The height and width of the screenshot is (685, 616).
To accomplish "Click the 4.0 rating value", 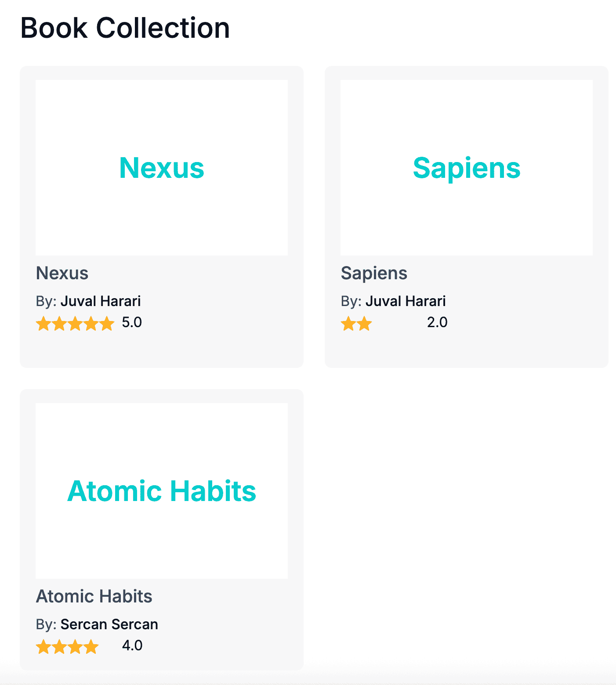I will (132, 645).
